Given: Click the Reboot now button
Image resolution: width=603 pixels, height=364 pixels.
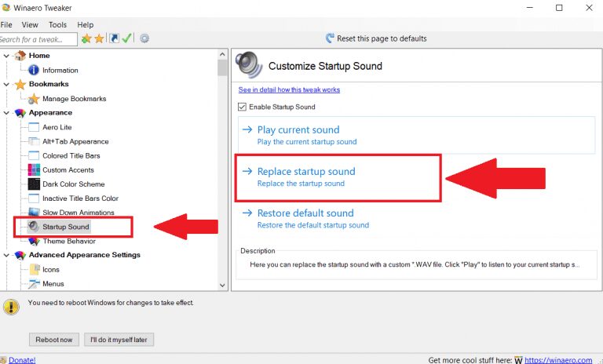Looking at the screenshot, I should [54, 340].
